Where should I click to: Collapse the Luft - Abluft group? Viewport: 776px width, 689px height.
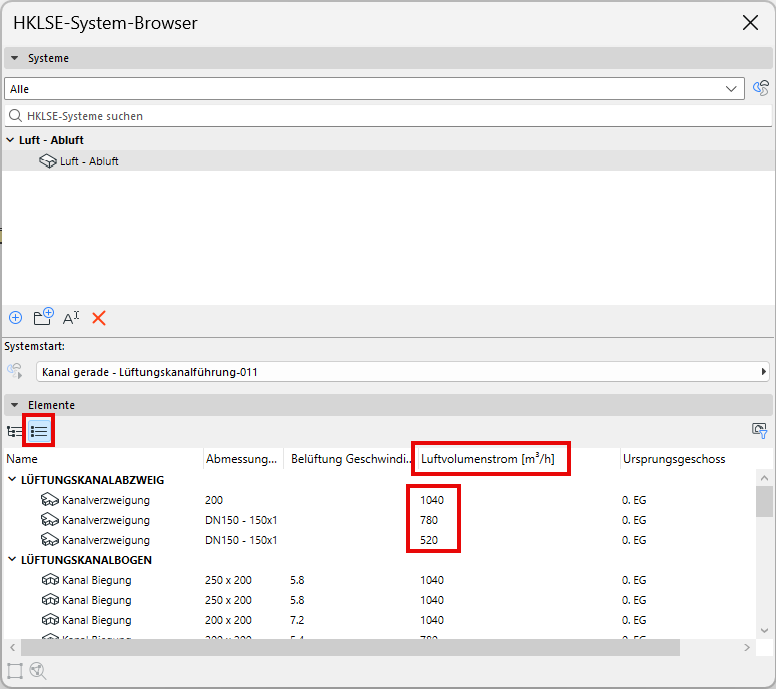[10, 140]
